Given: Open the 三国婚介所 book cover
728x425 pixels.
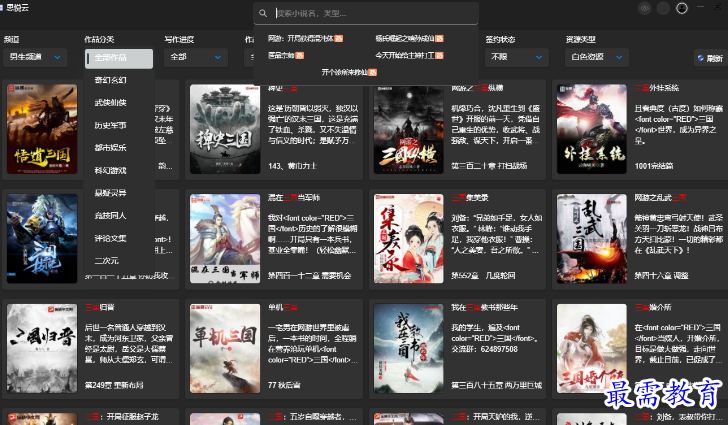Looking at the screenshot, I should pos(592,348).
